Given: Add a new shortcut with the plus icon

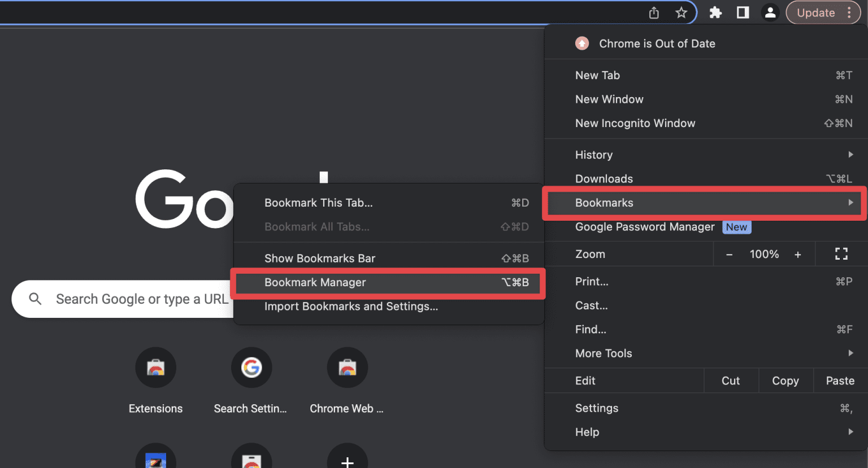Looking at the screenshot, I should click(347, 462).
